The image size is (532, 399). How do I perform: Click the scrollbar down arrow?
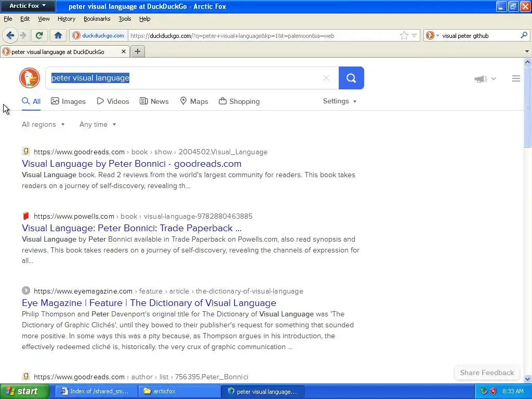(527, 379)
